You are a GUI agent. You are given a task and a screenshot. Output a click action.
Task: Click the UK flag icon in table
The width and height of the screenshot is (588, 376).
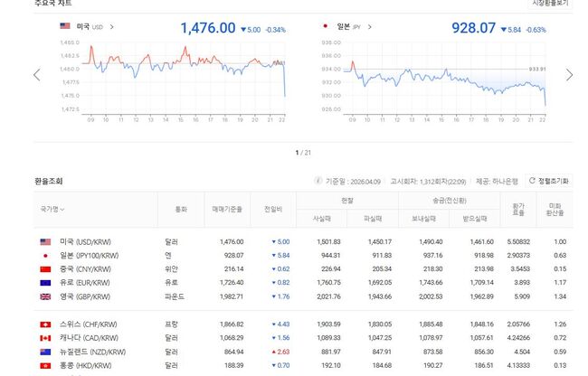pyautogui.click(x=45, y=296)
